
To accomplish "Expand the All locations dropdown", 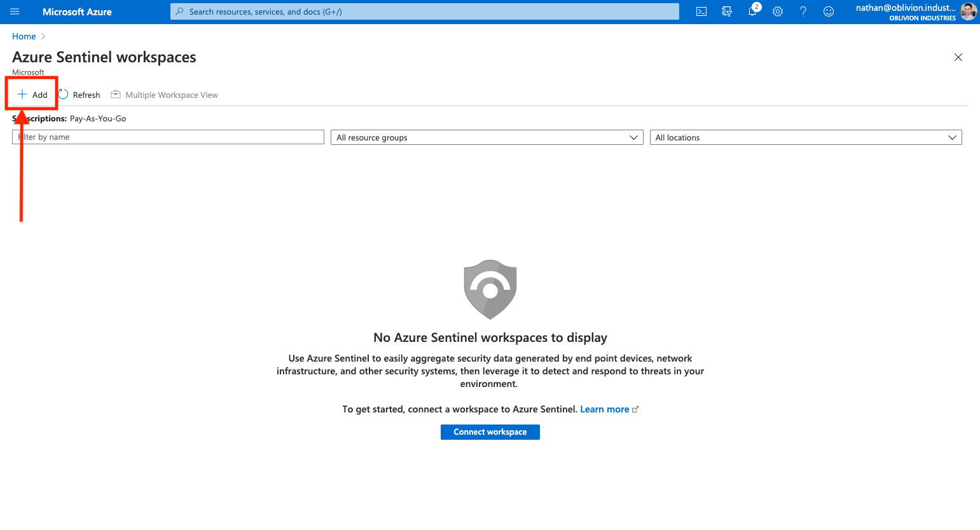I will click(x=805, y=137).
